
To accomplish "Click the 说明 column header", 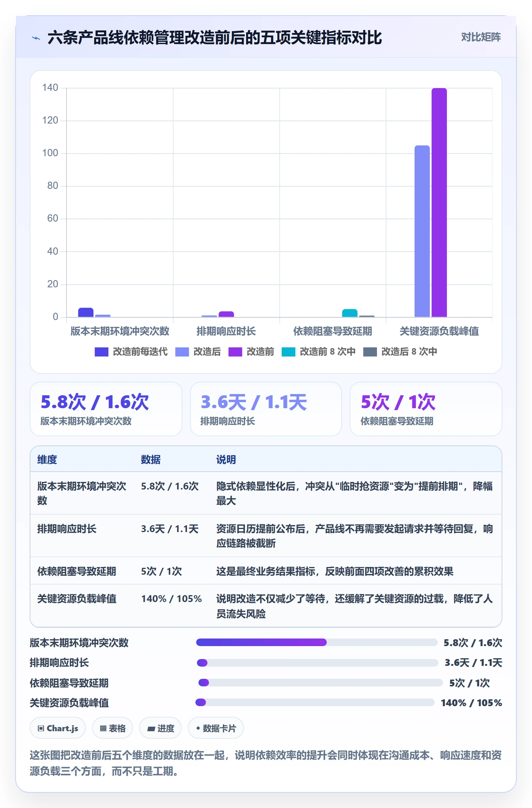I will point(226,459).
